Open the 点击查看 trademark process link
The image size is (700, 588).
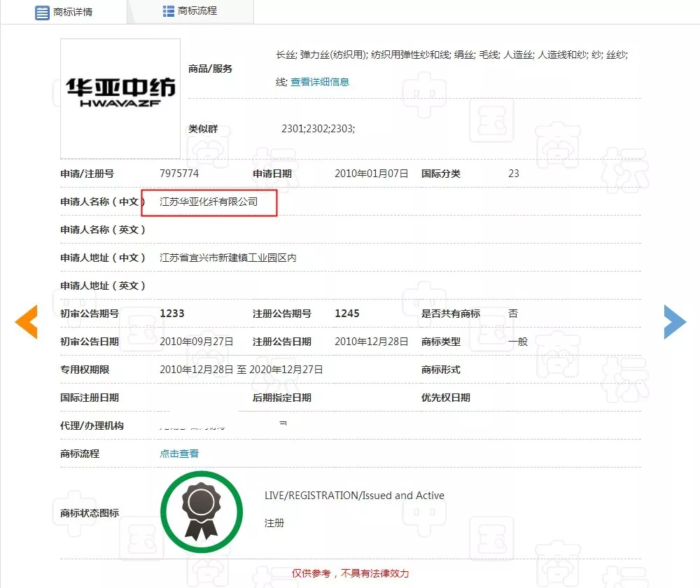[179, 454]
